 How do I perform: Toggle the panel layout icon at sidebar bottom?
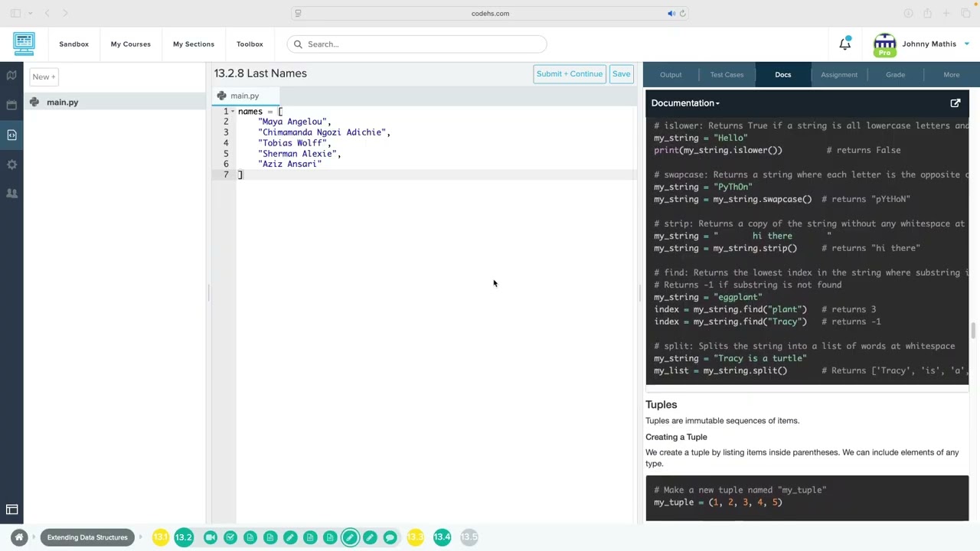click(11, 510)
